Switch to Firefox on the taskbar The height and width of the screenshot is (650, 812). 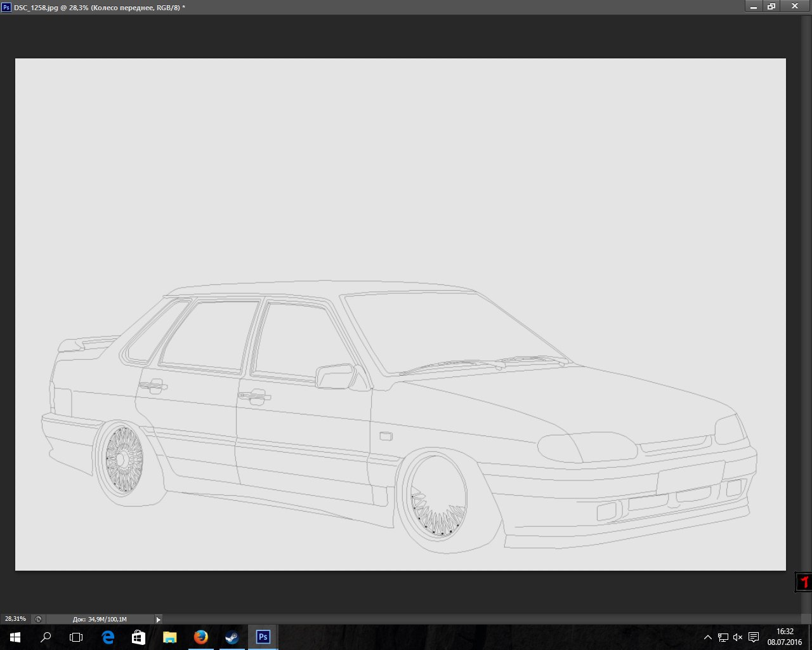tap(200, 637)
